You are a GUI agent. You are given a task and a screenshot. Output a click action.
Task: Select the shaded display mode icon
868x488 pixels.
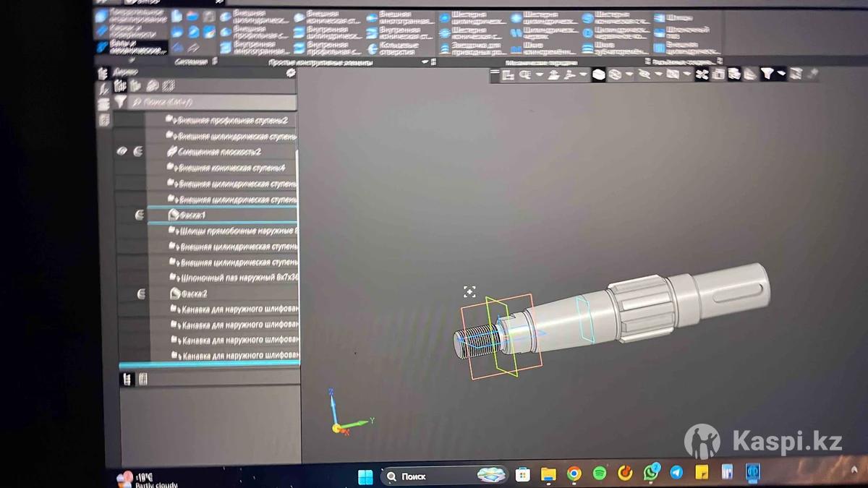pyautogui.click(x=598, y=74)
